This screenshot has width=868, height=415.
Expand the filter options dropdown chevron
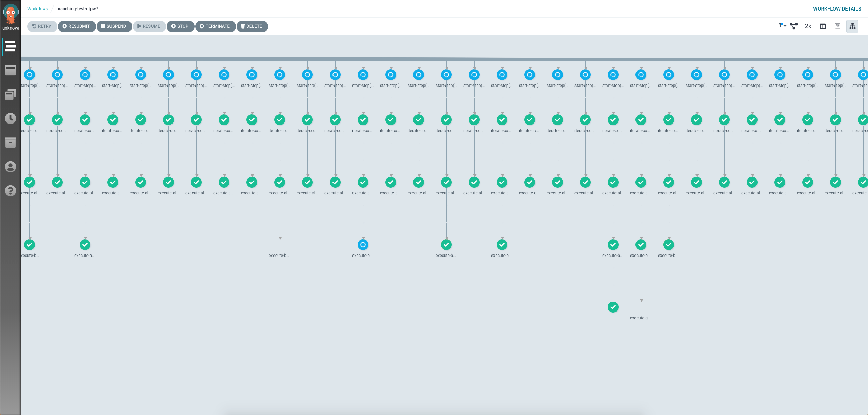pyautogui.click(x=785, y=26)
